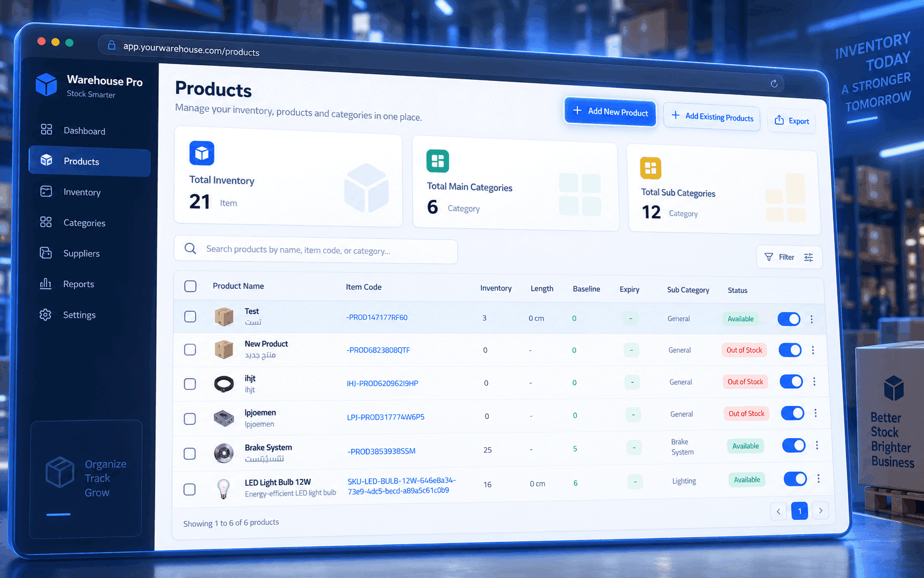Select Products in the sidebar

[90, 161]
